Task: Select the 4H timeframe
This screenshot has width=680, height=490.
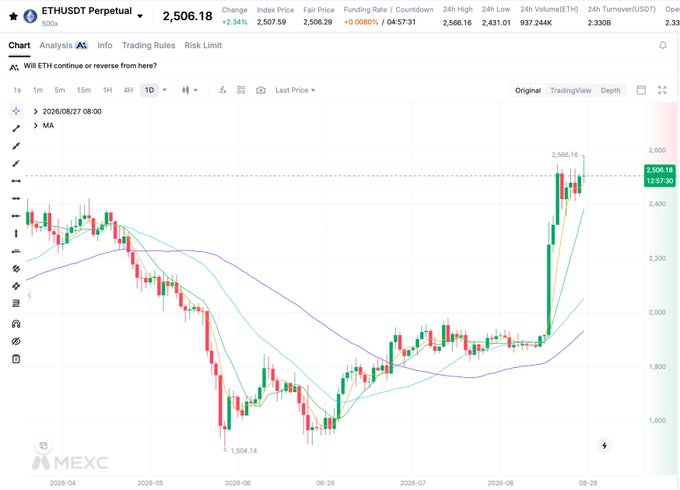Action: click(x=128, y=90)
